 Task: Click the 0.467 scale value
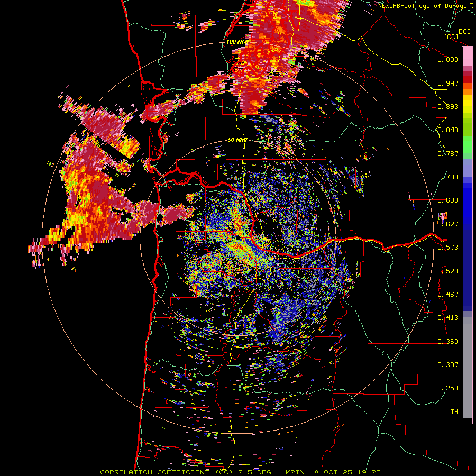[x=448, y=295]
